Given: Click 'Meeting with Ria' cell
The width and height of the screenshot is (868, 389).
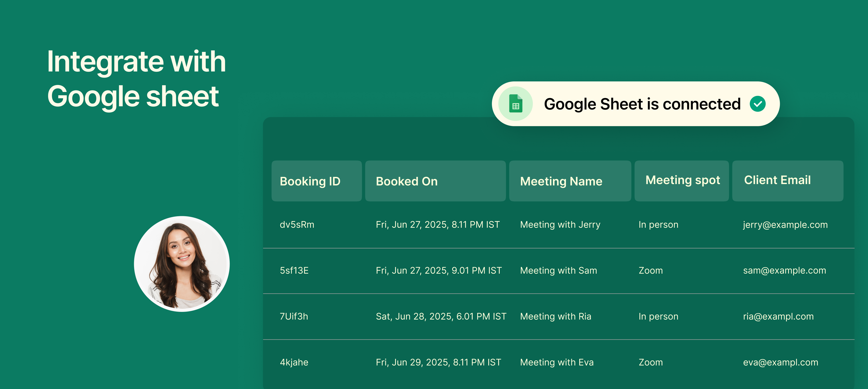Looking at the screenshot, I should pos(556,316).
